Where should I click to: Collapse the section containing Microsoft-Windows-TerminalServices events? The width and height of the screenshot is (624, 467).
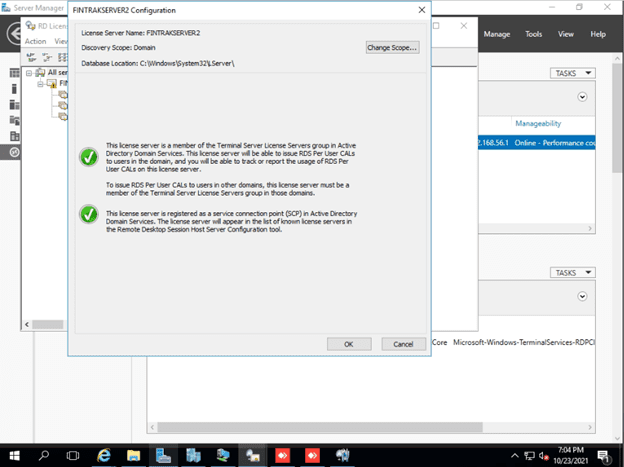pyautogui.click(x=582, y=296)
